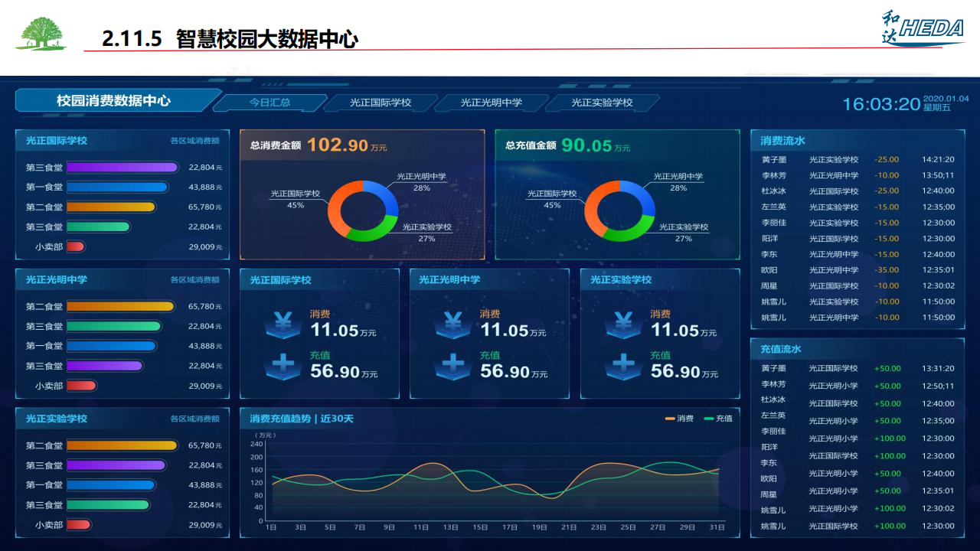Click 光正实验学校 27% label on 总充值金额 donut
This screenshot has width=980, height=551.
[x=684, y=233]
